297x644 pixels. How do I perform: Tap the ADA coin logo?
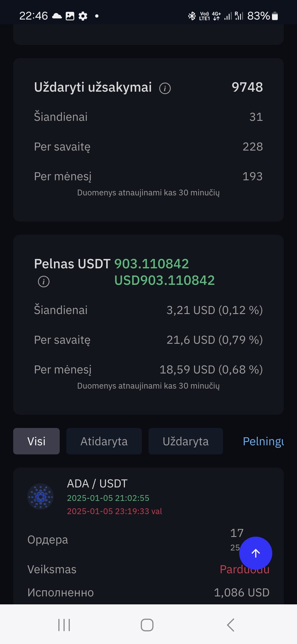click(40, 496)
